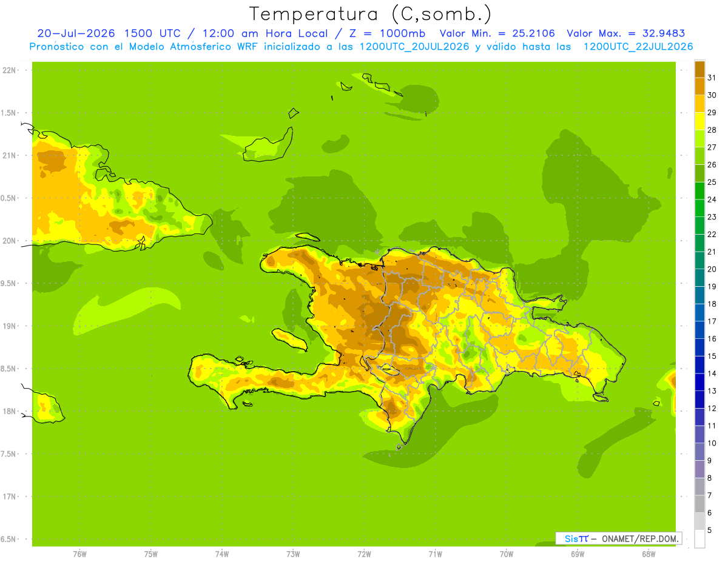
Task: Click the light green legend swatch for 26–27 °C
Action: point(699,156)
